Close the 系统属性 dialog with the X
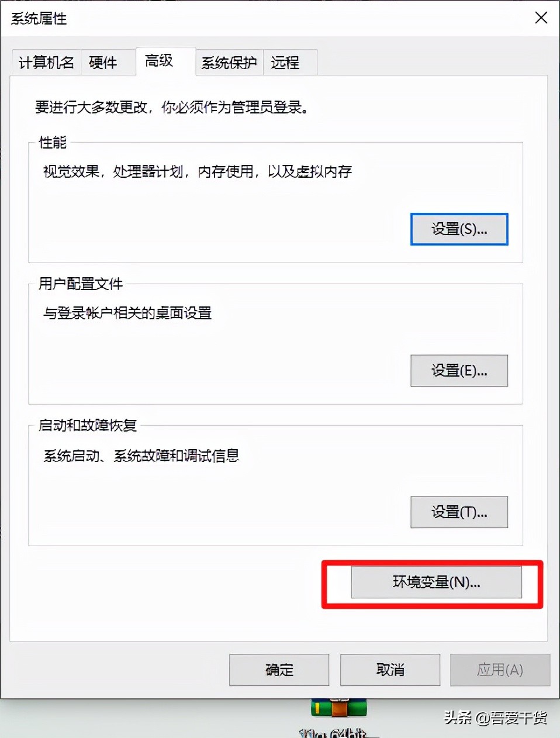The width and height of the screenshot is (560, 738). pyautogui.click(x=541, y=18)
